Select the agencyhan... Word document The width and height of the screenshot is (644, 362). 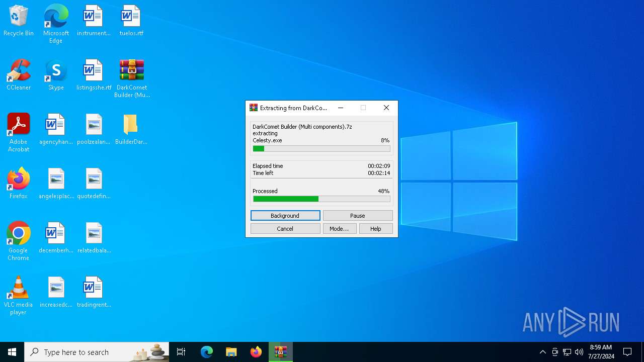[x=56, y=130]
